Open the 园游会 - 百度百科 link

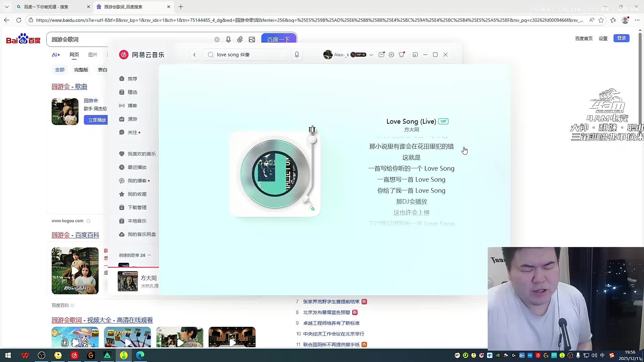click(75, 235)
